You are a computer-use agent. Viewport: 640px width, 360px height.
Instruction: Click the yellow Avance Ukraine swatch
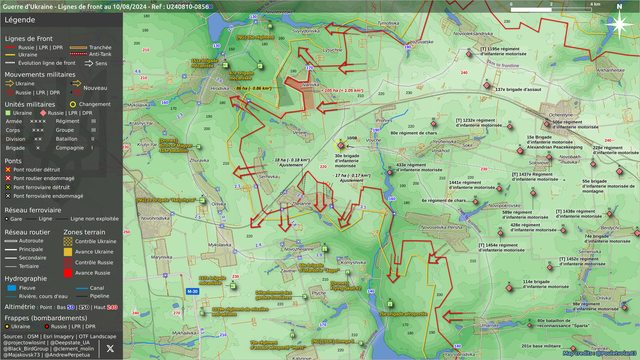click(x=68, y=252)
